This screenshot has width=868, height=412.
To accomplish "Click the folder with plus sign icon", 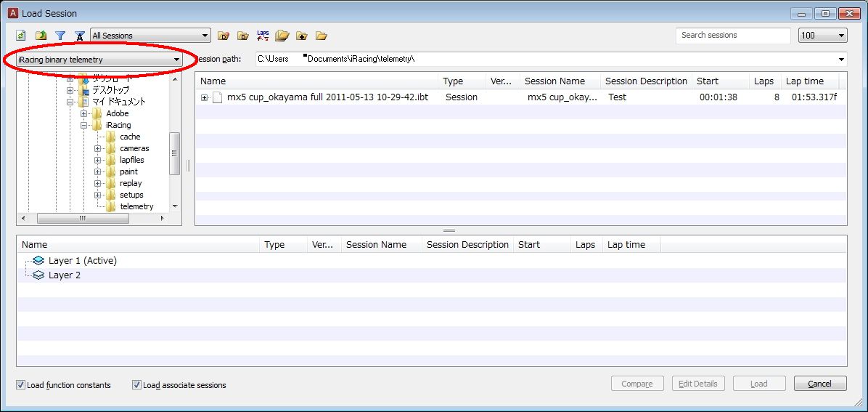I will 302,36.
